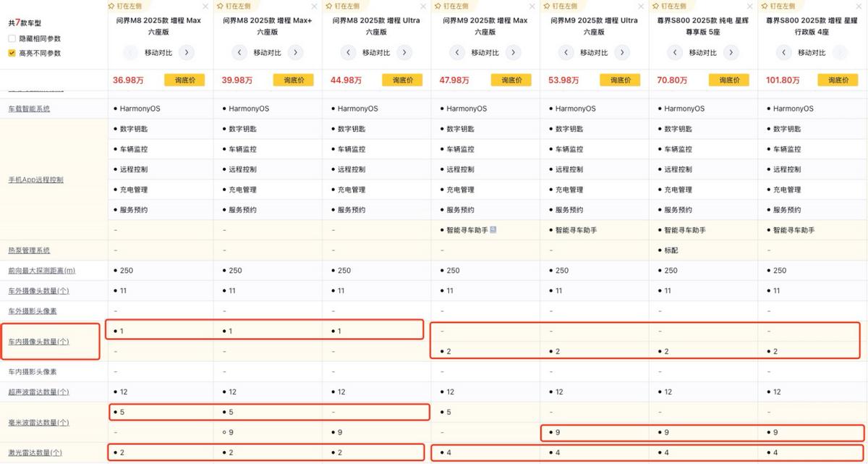Viewport: 868px width, 464px height.
Task: Open the 问界M9 2025款 增程 Max 六座版 title
Action: pyautogui.click(x=485, y=26)
